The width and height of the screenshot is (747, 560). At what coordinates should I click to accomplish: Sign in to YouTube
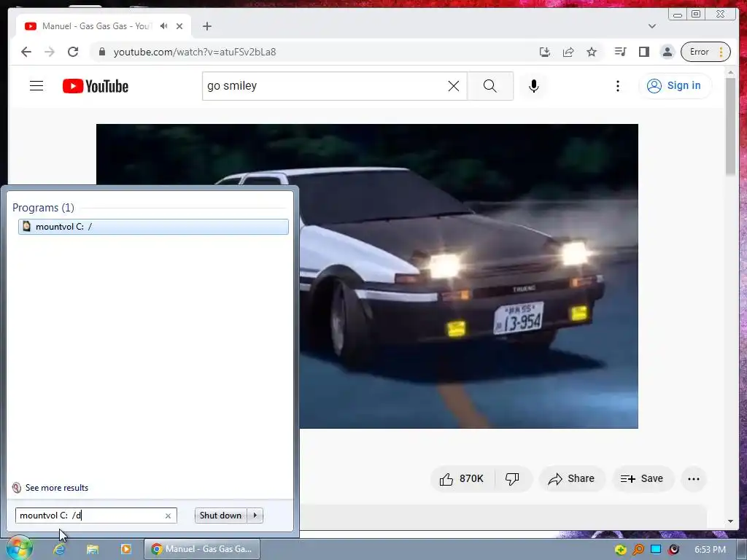[675, 86]
